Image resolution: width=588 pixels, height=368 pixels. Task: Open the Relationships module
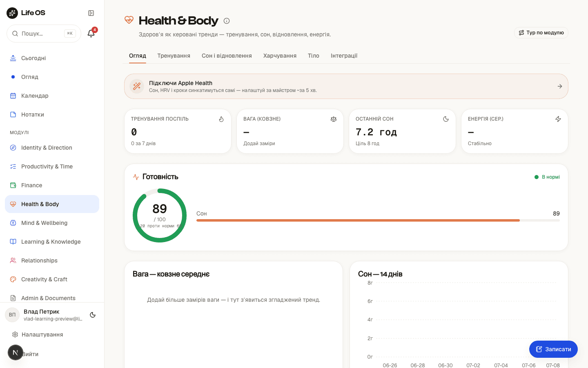click(52, 260)
